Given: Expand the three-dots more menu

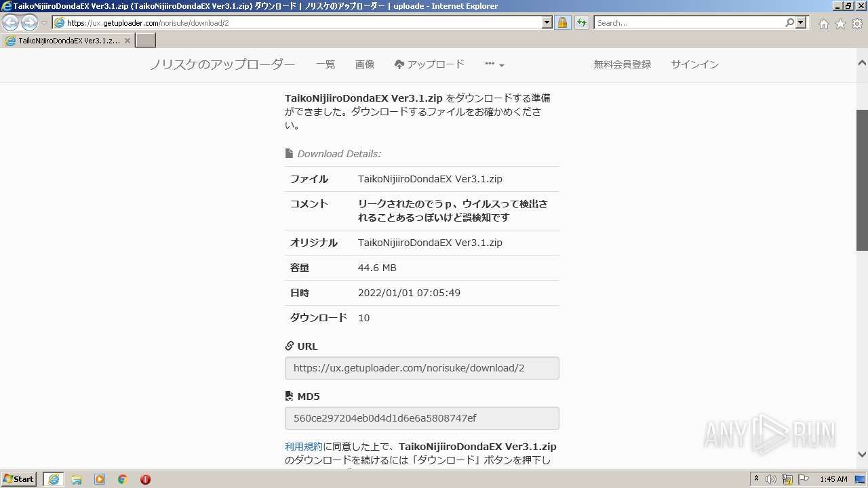Looking at the screenshot, I should pos(494,64).
